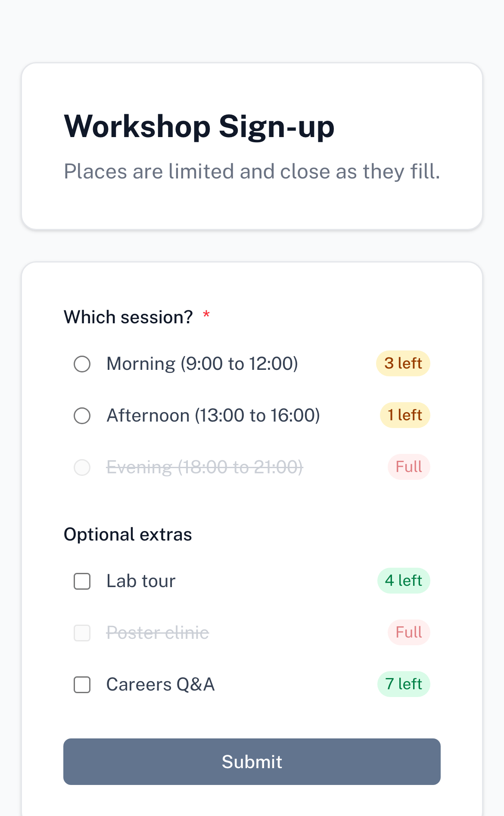
Task: Click the Afternoon (13:00 to 16:00) label
Action: 213,416
